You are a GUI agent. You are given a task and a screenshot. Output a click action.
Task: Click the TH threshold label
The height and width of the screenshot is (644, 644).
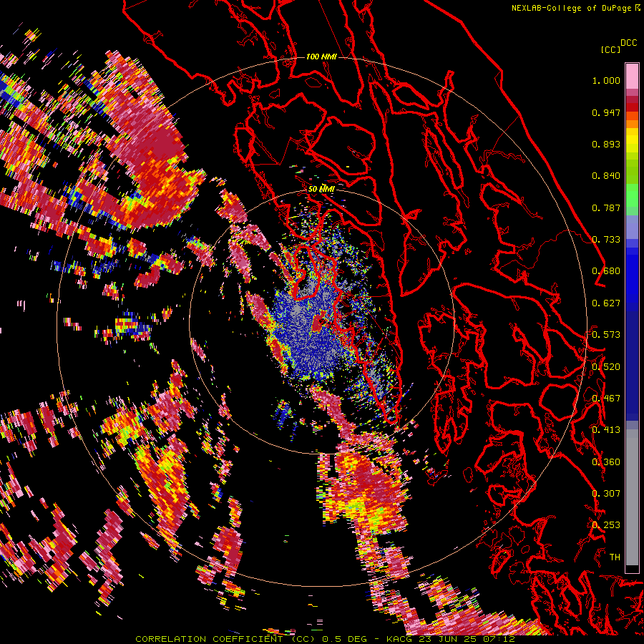[x=615, y=557]
